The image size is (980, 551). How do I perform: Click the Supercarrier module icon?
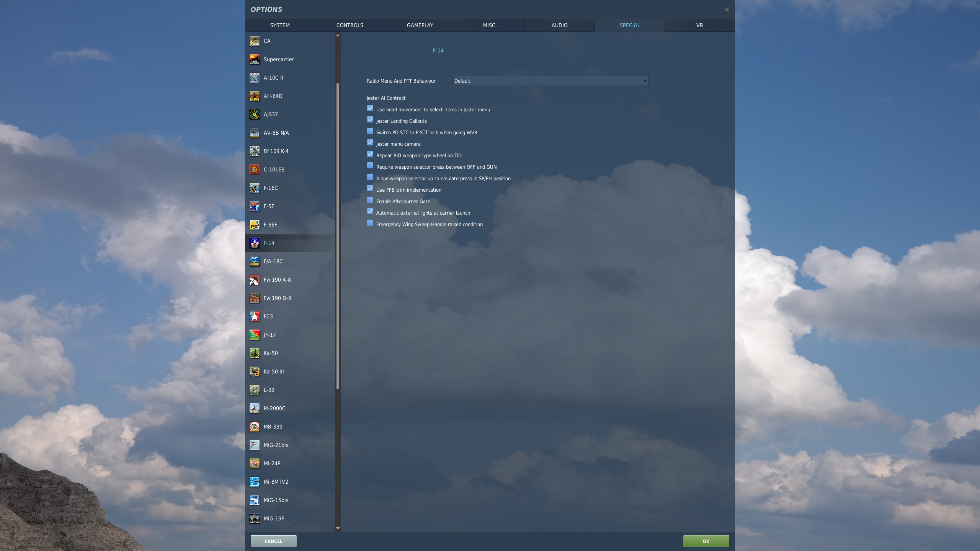coord(255,59)
